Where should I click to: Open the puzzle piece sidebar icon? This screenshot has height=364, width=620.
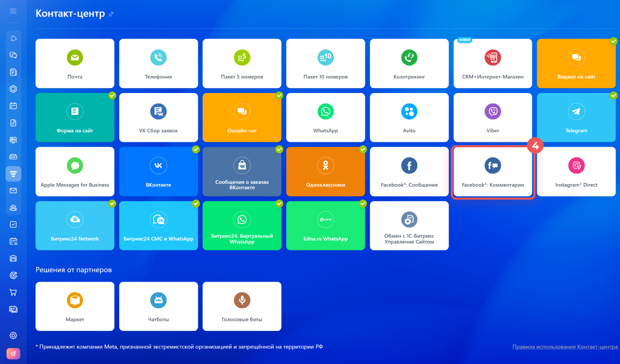point(14,38)
